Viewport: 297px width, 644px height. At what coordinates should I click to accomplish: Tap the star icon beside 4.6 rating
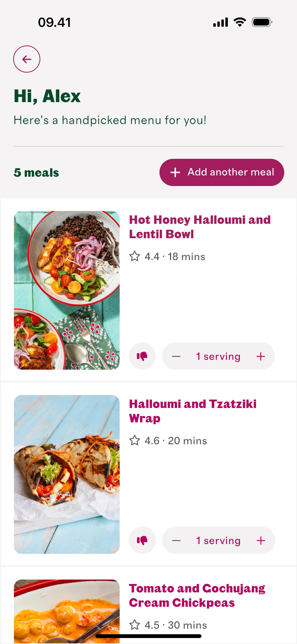coord(135,441)
